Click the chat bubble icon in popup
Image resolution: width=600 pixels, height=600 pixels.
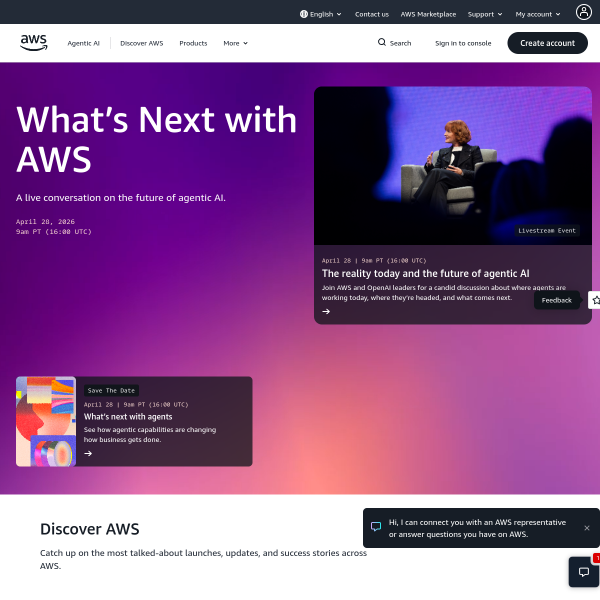376,527
